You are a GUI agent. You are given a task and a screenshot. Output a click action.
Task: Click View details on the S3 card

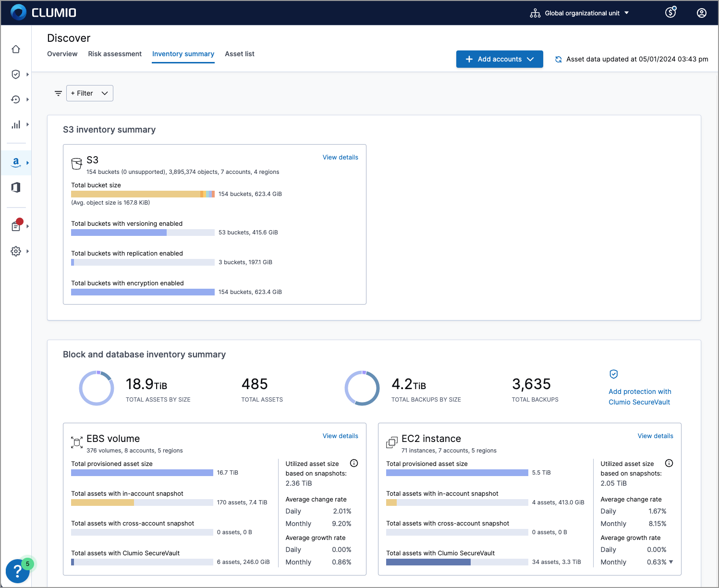[340, 157]
